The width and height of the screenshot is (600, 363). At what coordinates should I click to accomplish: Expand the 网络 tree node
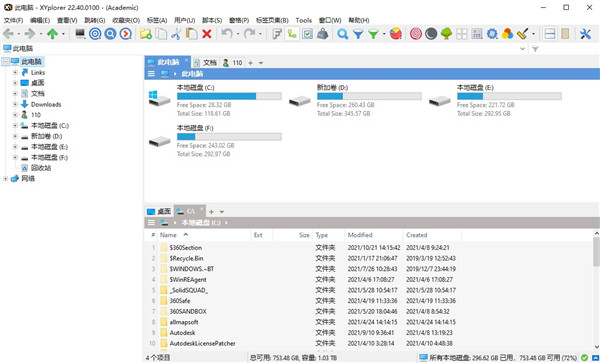(x=5, y=179)
